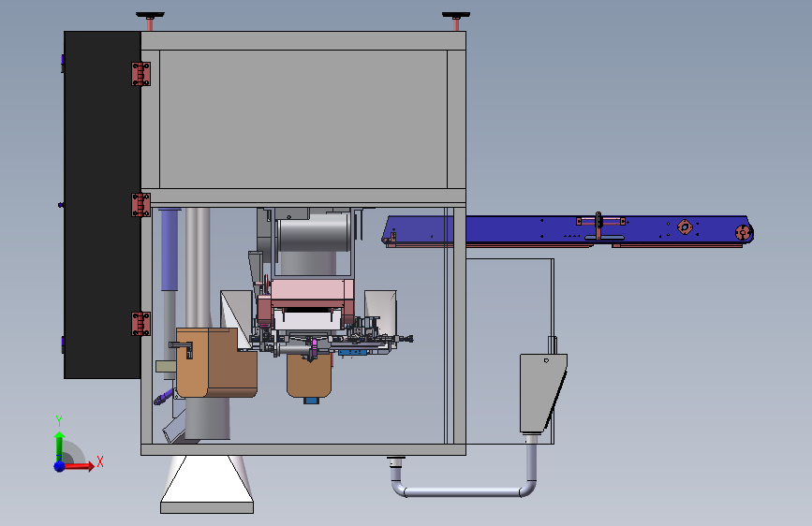Select the large brown box inside the frame
The height and width of the screenshot is (526, 812).
tap(216, 363)
